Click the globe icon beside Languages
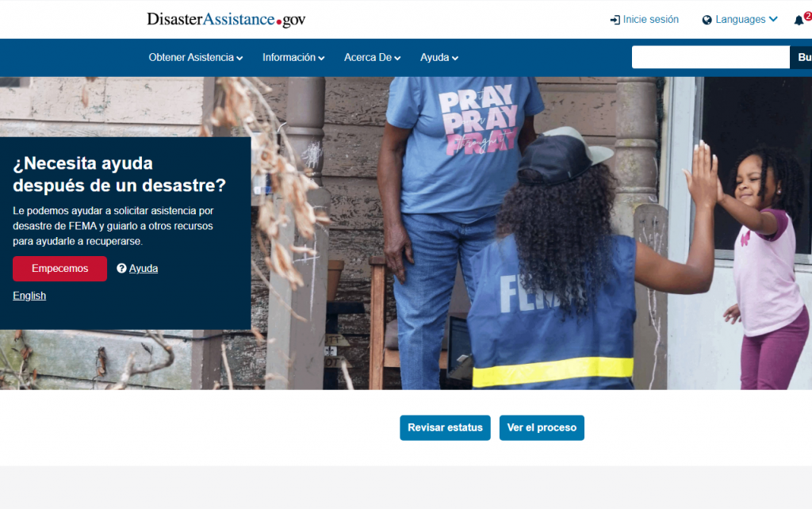Screen dimensions: 812x509 coord(707,20)
